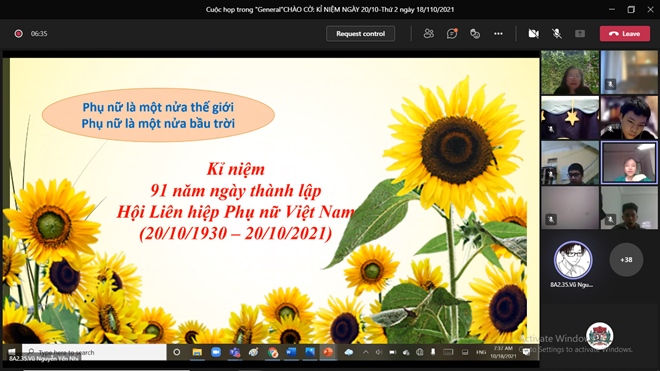Open the More actions ellipsis menu

pyautogui.click(x=498, y=34)
